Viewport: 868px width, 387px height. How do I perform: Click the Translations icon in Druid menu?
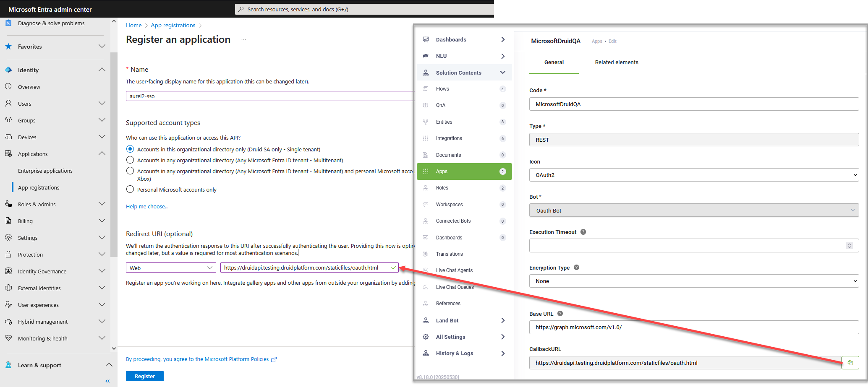pyautogui.click(x=426, y=254)
